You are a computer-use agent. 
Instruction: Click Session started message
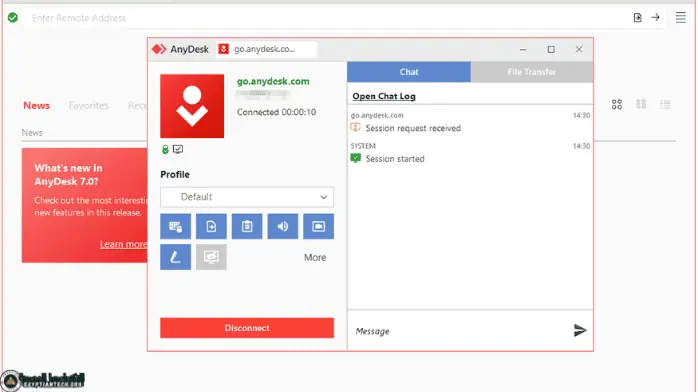click(x=395, y=159)
